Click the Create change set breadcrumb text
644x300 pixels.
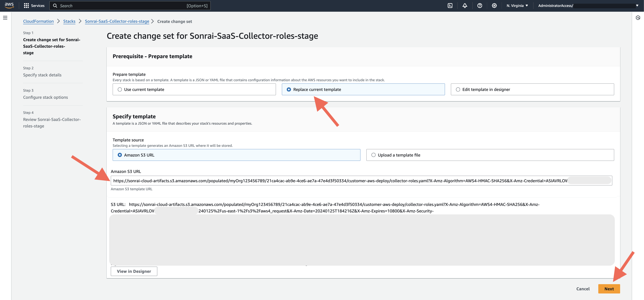(174, 21)
